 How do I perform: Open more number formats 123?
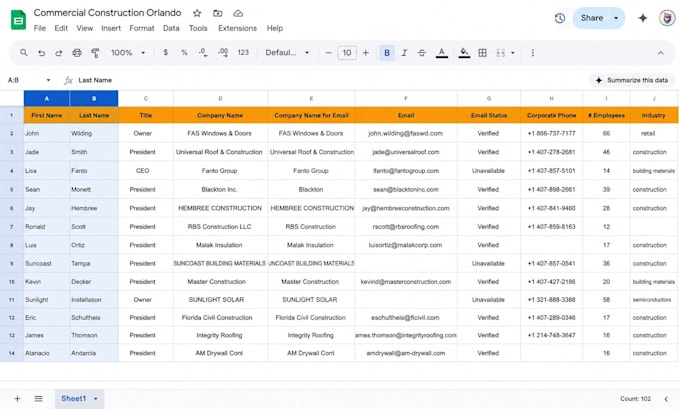[243, 52]
